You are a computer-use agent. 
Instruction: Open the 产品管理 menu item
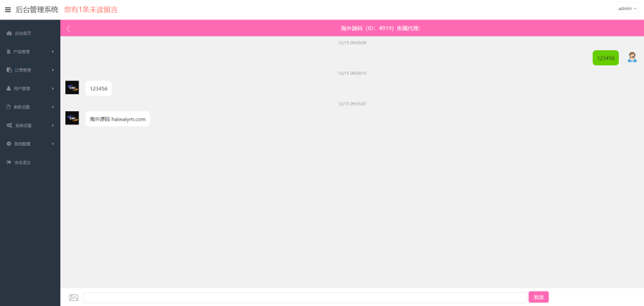pyautogui.click(x=30, y=52)
